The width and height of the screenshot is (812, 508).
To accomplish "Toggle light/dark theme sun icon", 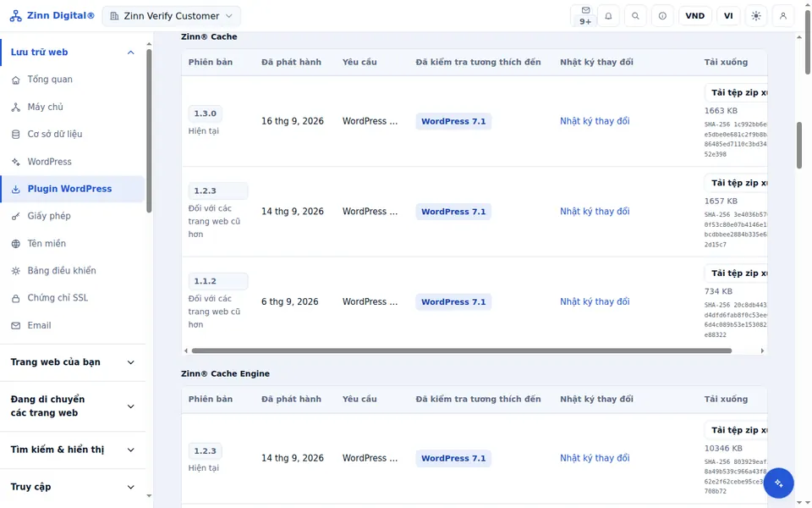I will (756, 15).
